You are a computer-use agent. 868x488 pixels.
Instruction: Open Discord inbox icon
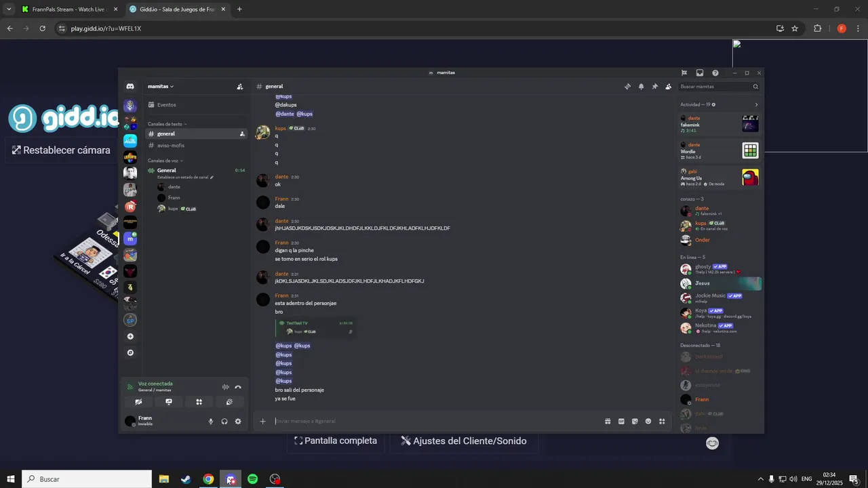700,73
